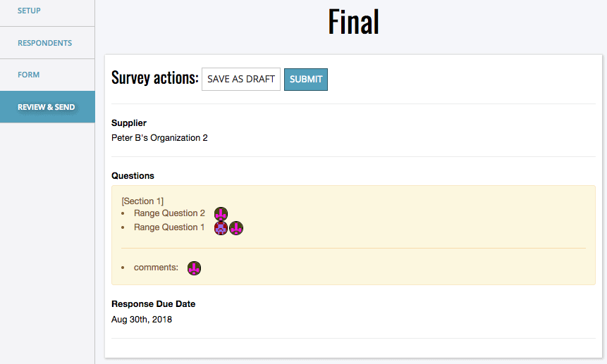Submit the survey
Screen dimensions: 607x364
[x=306, y=80]
